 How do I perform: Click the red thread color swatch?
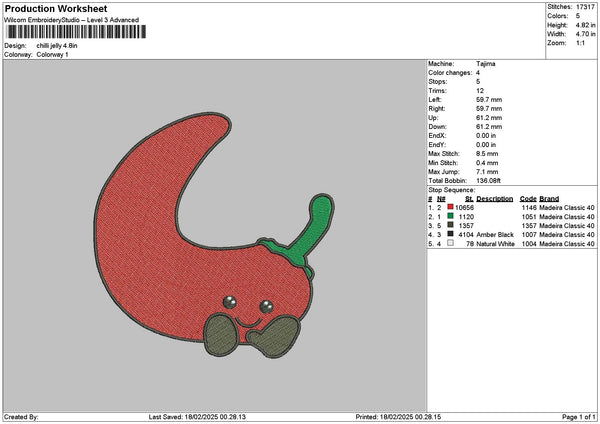450,207
